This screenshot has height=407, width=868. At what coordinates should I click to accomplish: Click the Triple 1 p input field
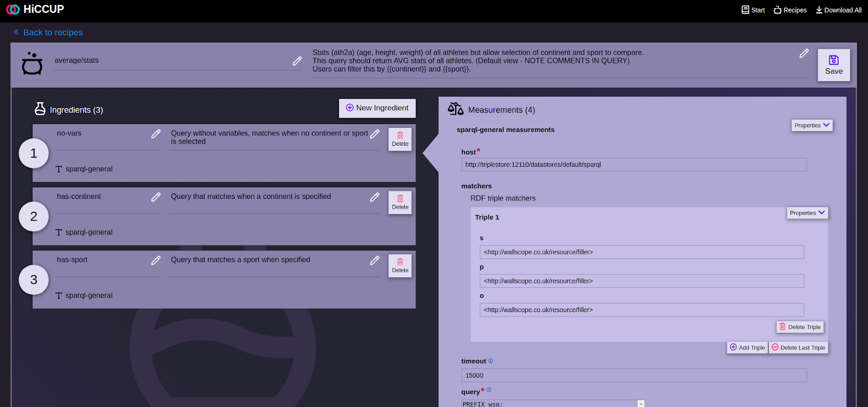642,281
